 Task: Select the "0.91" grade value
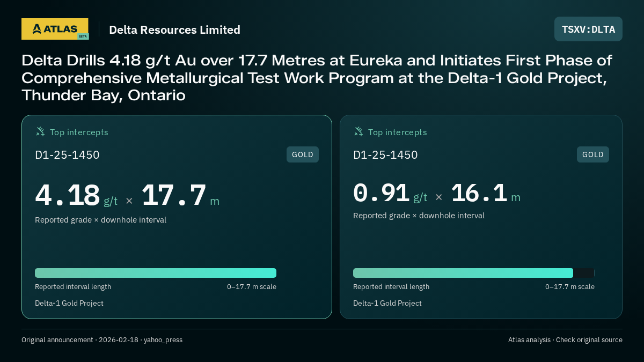click(382, 193)
